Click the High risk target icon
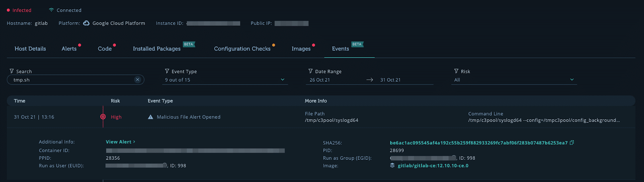644x182 pixels. 103,117
